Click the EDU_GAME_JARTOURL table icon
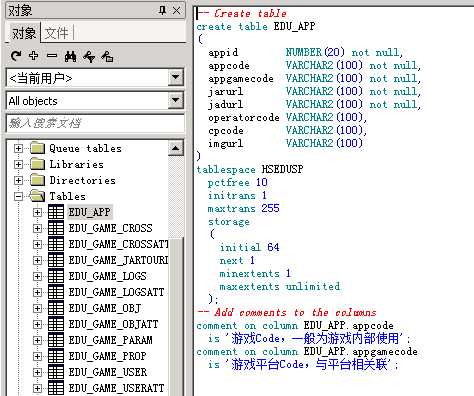This screenshot has width=474, height=396. pos(56,260)
